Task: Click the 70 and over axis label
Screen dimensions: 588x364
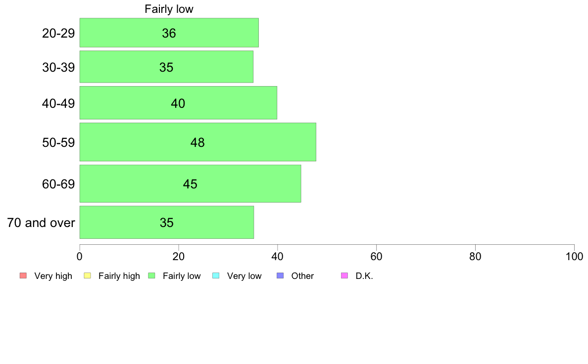Action: click(41, 223)
